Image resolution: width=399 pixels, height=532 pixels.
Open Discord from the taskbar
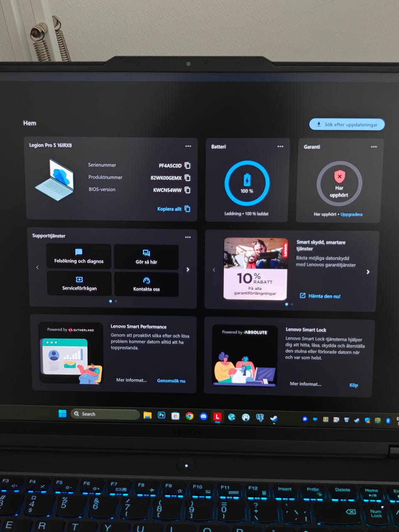(203, 416)
